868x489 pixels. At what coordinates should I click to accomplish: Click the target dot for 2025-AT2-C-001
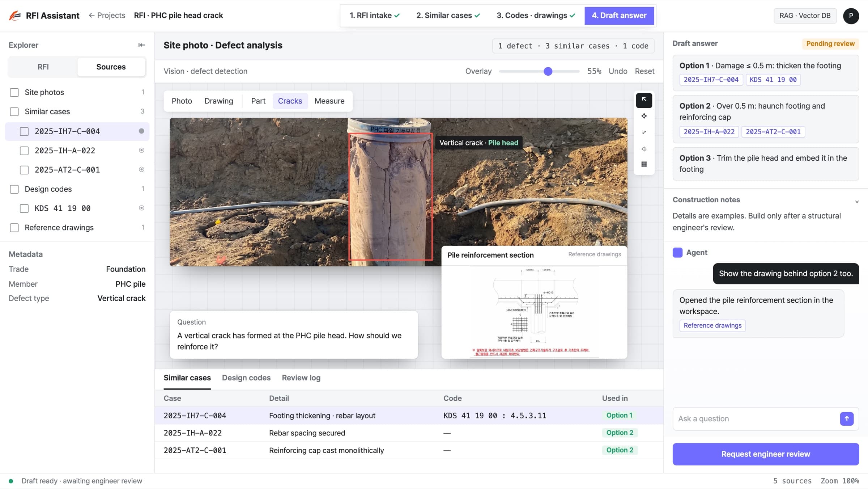141,169
